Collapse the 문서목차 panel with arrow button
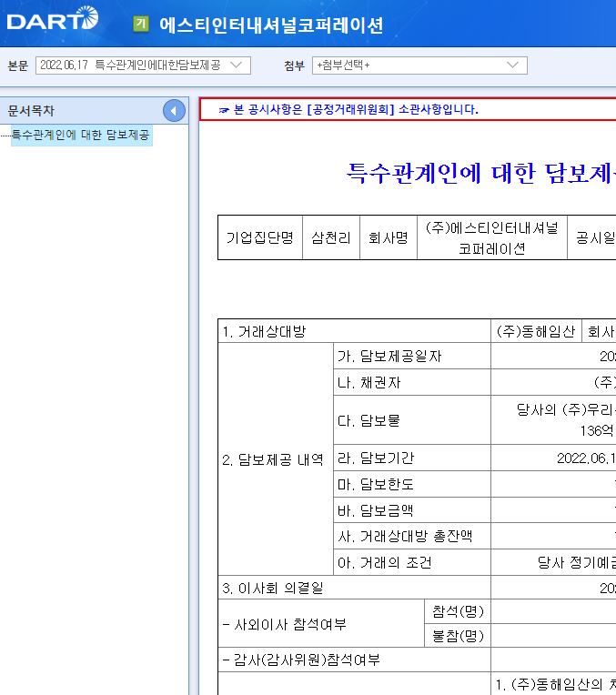 174,110
